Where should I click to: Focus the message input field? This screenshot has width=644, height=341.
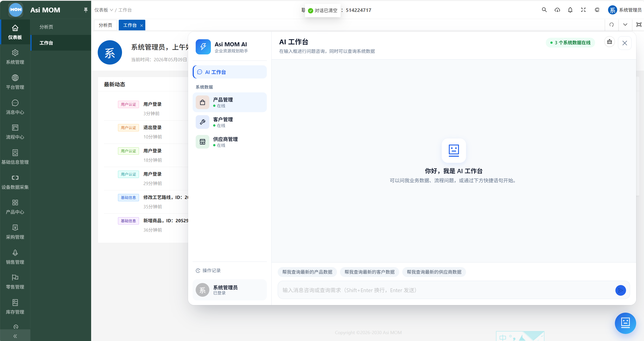pos(447,290)
